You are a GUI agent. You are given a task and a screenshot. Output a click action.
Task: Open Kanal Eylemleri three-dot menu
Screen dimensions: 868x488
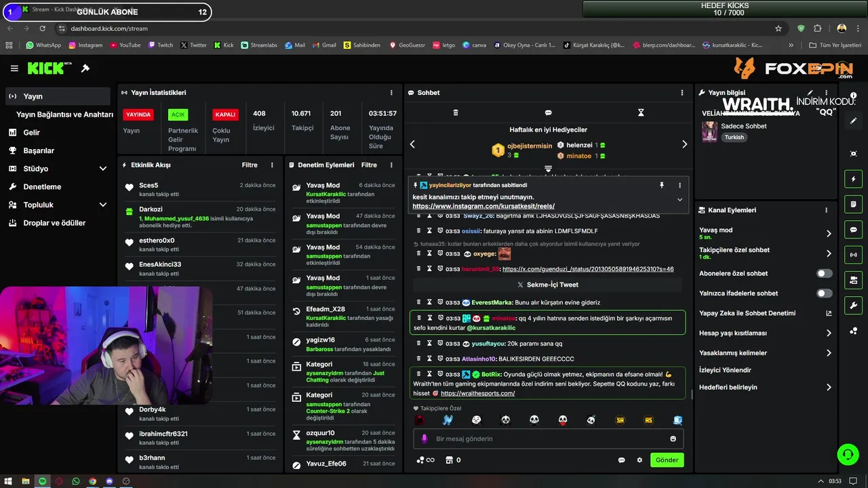pos(826,210)
